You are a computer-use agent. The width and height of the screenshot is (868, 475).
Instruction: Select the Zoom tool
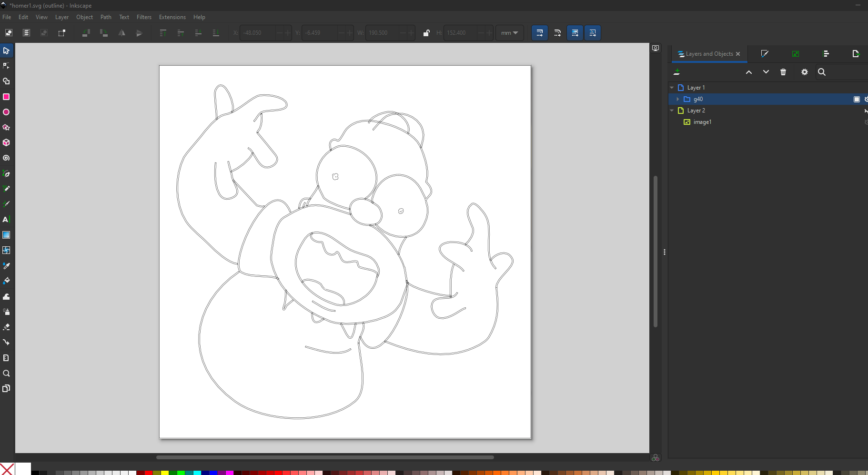6,373
